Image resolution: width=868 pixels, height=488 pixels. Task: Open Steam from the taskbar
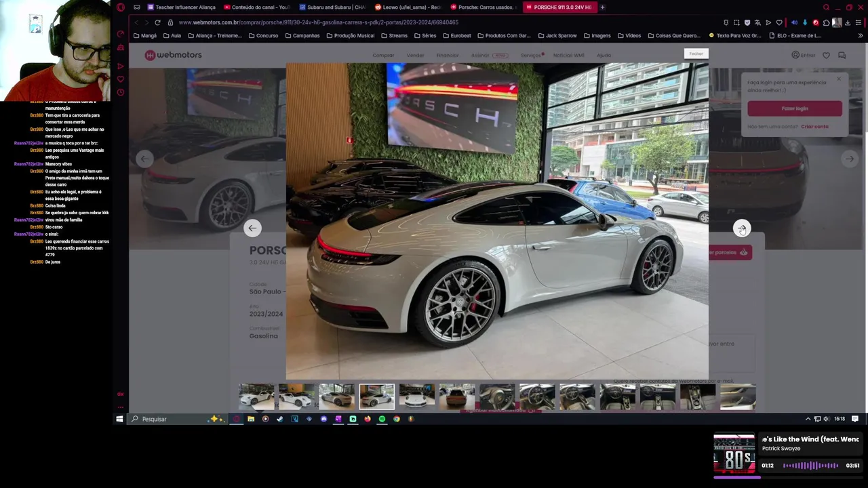(280, 419)
